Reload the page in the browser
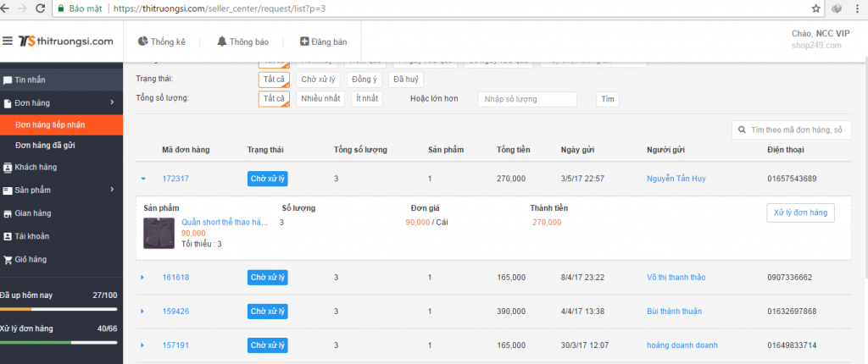The image size is (868, 364). (x=40, y=8)
